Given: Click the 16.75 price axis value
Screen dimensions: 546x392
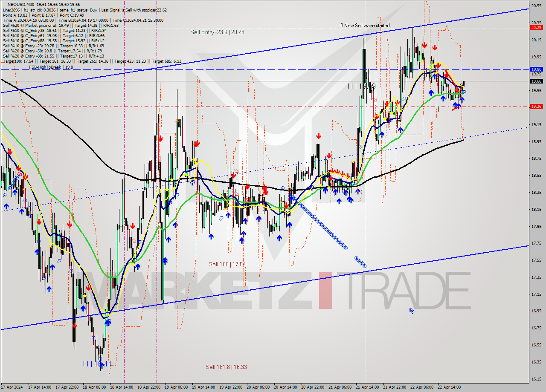Looking at the screenshot, I should pos(536,328).
